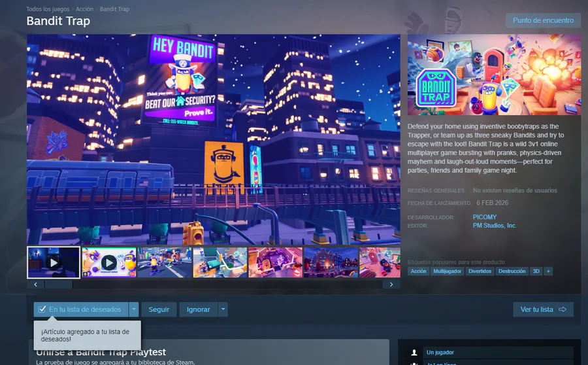Select the third screenshot thumbnail of street characters
588x365 pixels.
164,262
